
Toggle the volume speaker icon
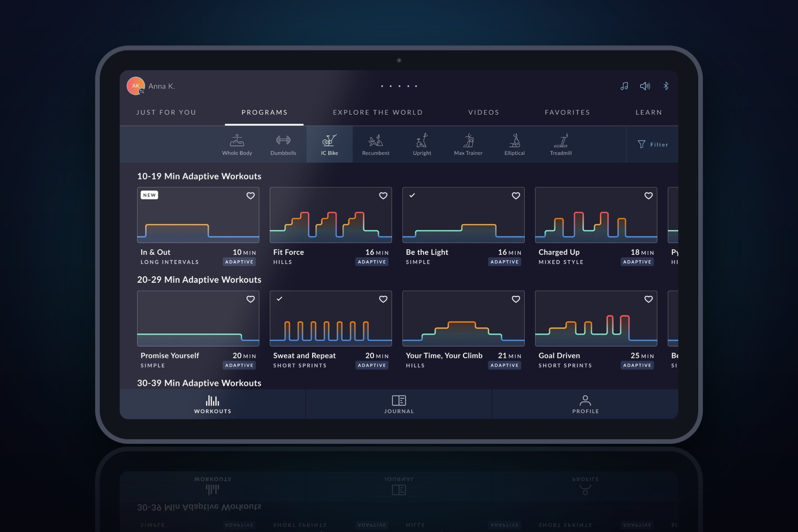click(x=645, y=86)
